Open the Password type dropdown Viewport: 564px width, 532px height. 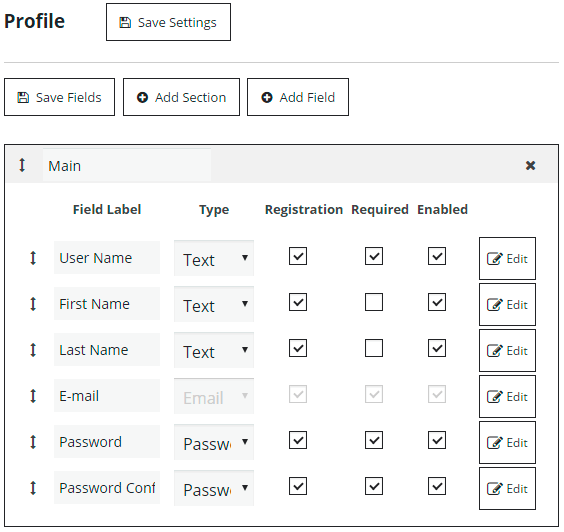[x=214, y=442]
